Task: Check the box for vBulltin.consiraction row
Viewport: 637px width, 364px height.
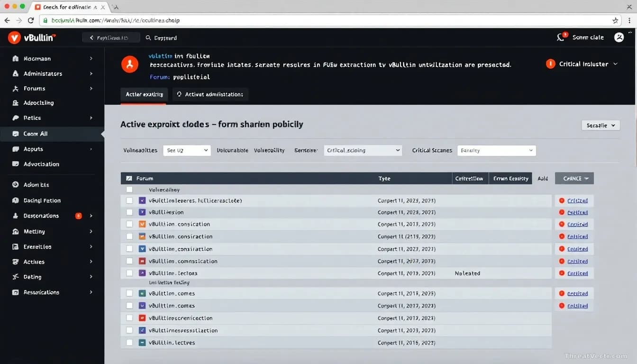Action: 129,237
